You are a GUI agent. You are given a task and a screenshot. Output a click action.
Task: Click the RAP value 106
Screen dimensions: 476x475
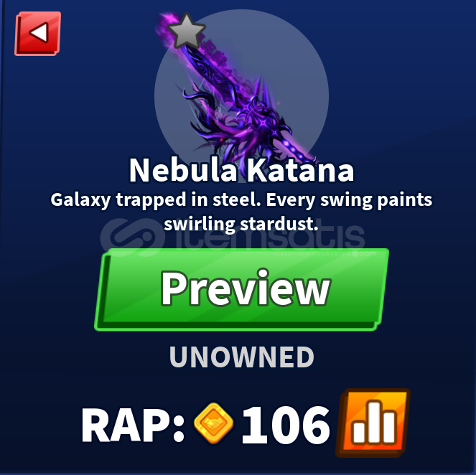pyautogui.click(x=285, y=425)
